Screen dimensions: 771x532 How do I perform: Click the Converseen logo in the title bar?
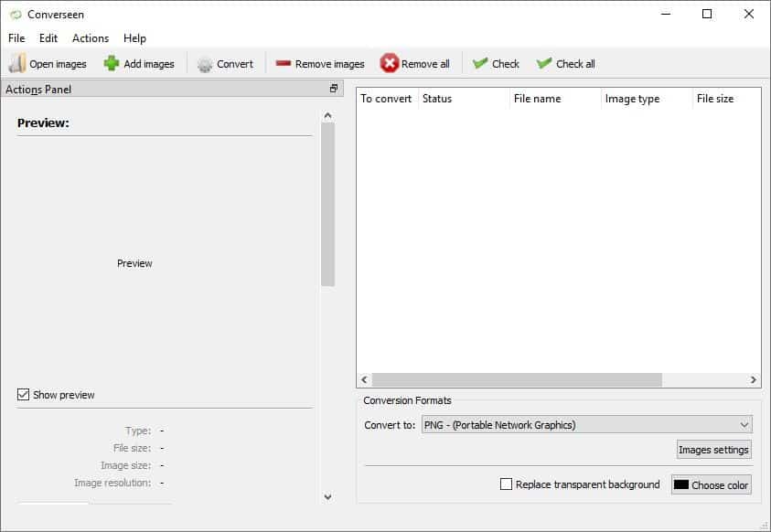point(14,14)
